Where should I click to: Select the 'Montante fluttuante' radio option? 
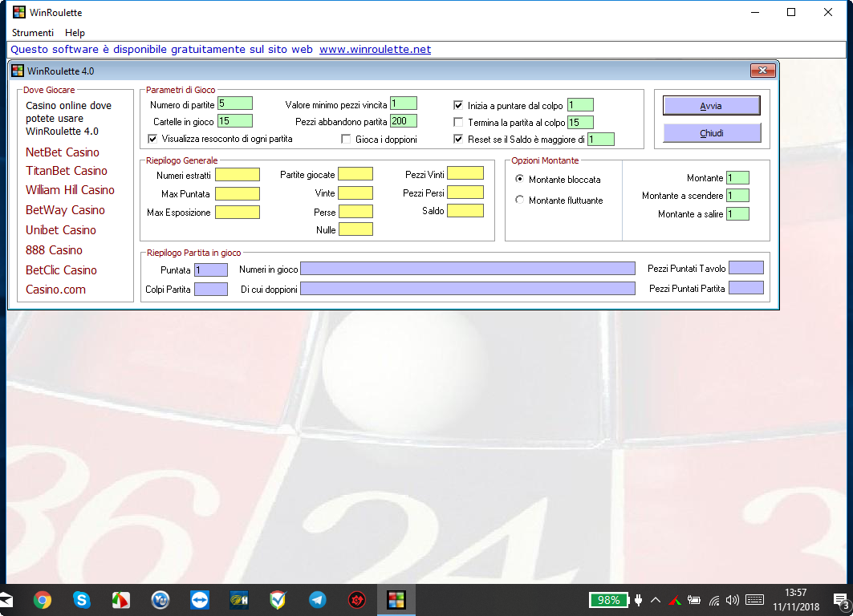[x=520, y=200]
